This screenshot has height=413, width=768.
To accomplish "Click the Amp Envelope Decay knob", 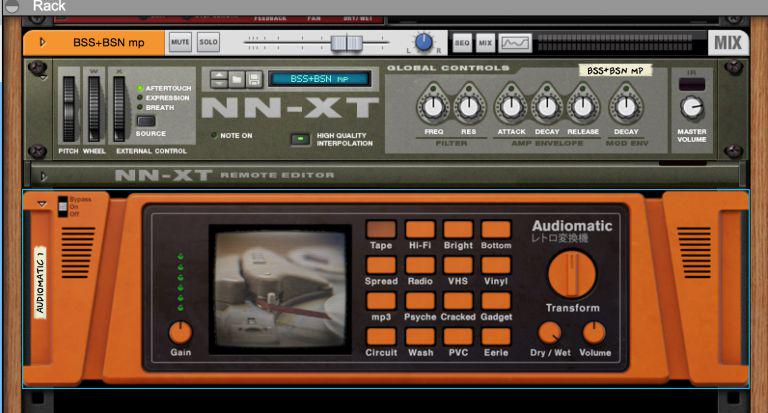I will [547, 106].
